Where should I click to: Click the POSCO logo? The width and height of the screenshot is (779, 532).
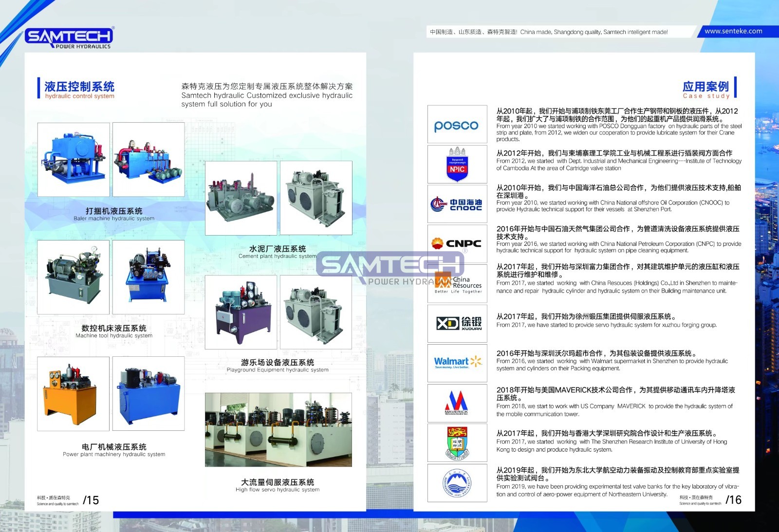tap(457, 125)
